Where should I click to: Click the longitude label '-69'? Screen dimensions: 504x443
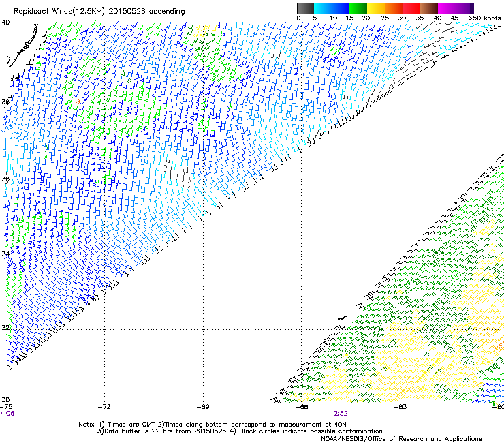[x=203, y=407]
